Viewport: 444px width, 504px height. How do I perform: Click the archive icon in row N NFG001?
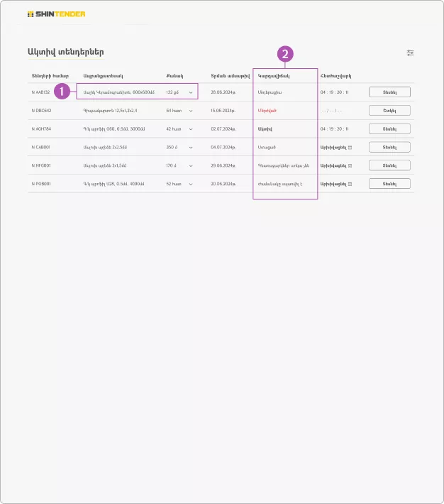click(x=350, y=165)
